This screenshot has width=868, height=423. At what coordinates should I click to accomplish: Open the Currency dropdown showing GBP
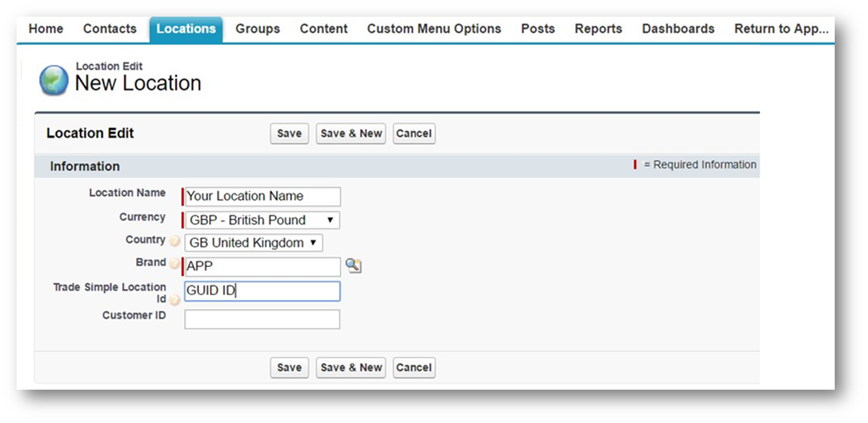point(262,220)
